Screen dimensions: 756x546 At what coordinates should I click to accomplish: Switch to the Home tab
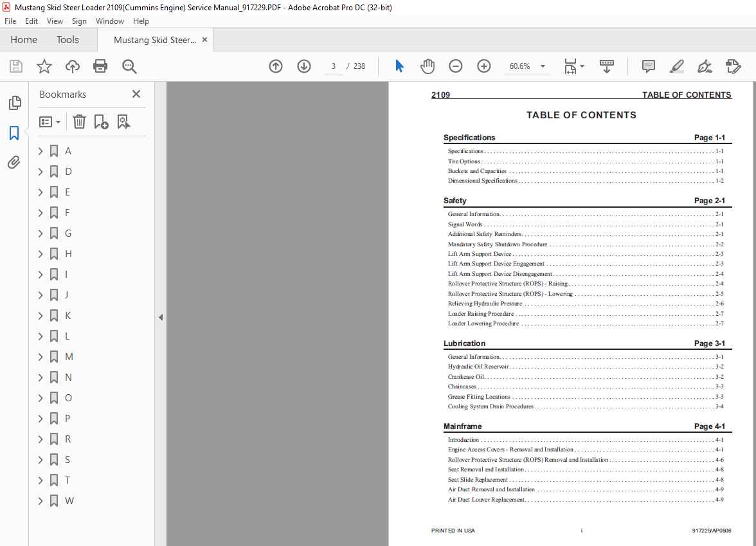click(x=24, y=40)
